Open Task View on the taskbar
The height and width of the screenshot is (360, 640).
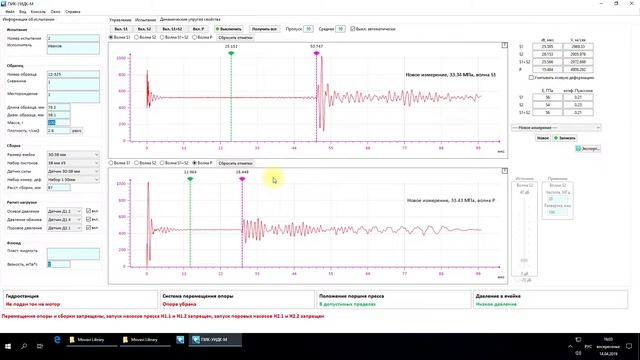tap(40, 346)
